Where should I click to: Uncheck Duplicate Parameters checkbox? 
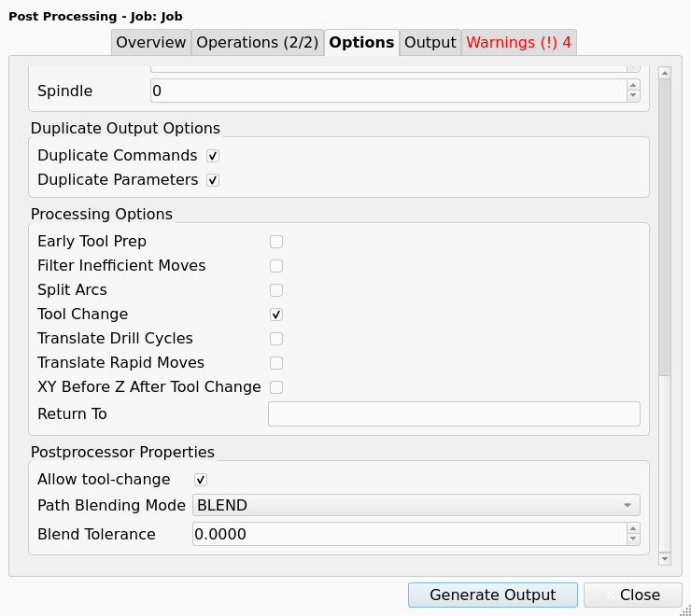pos(213,180)
